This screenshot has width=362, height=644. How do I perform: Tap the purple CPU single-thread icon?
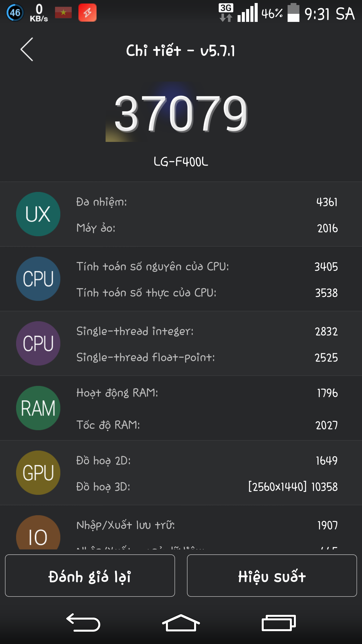click(38, 343)
